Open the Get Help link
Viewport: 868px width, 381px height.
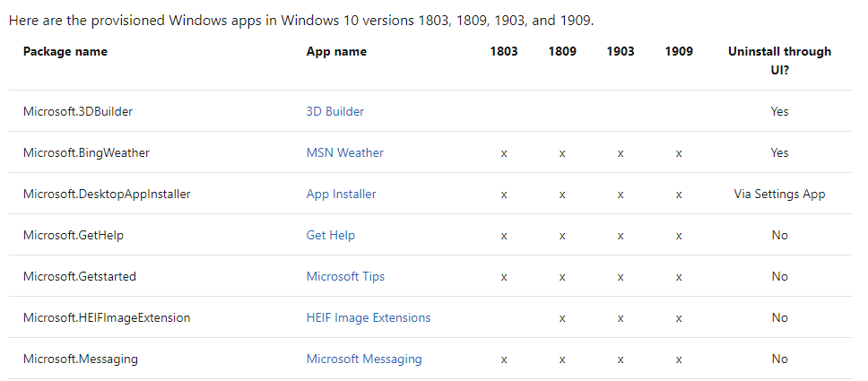click(331, 235)
